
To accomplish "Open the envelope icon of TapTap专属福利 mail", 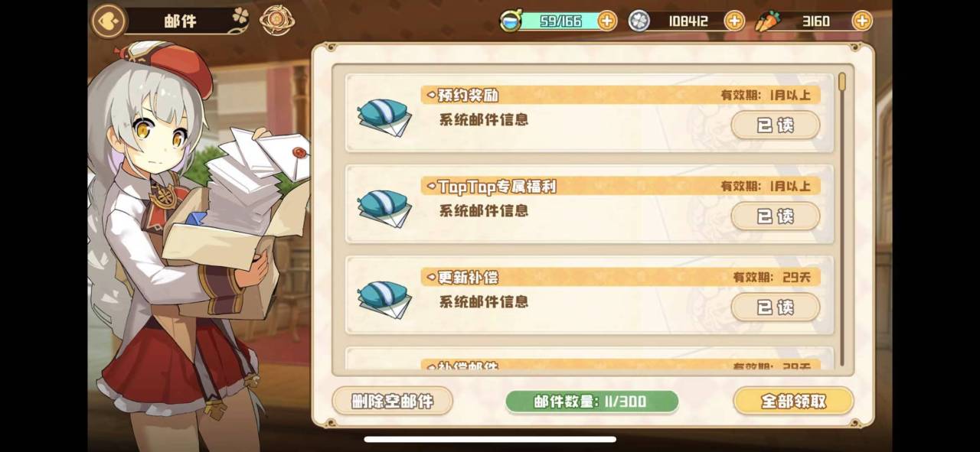I will (x=384, y=209).
